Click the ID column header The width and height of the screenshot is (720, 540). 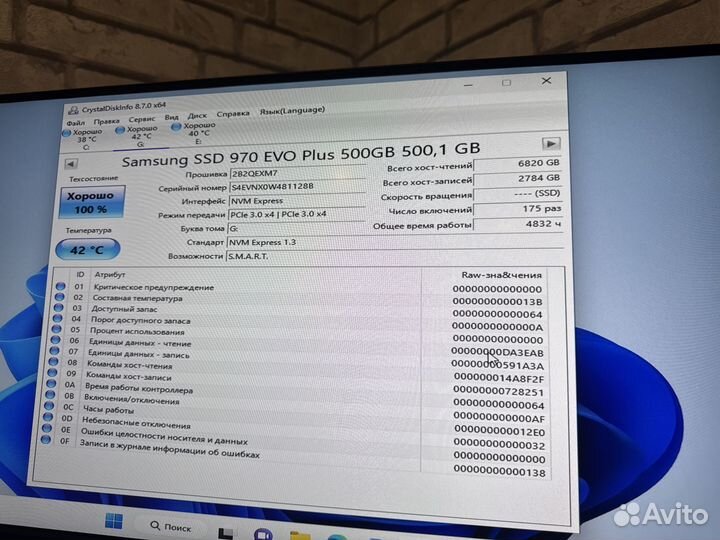[80, 274]
